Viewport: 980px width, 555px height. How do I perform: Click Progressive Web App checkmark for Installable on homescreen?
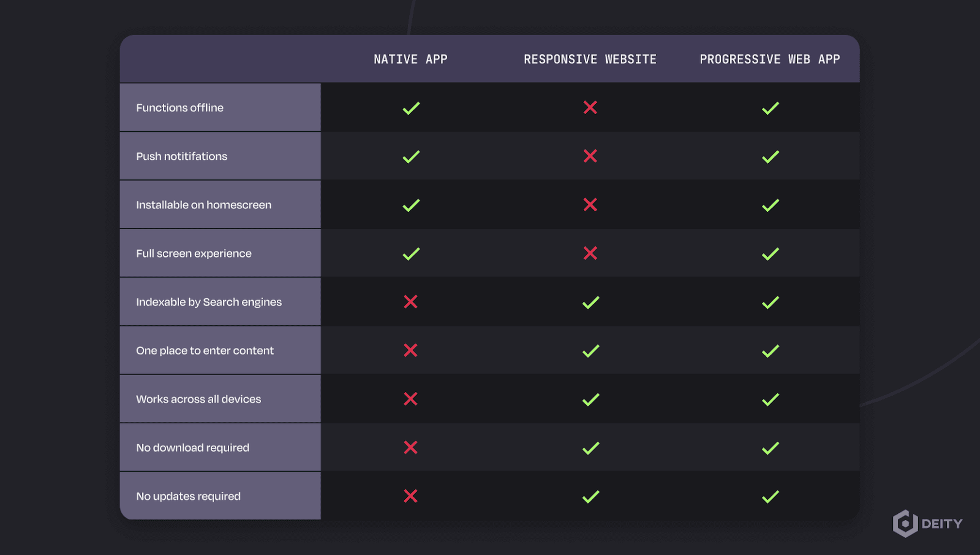[770, 205]
